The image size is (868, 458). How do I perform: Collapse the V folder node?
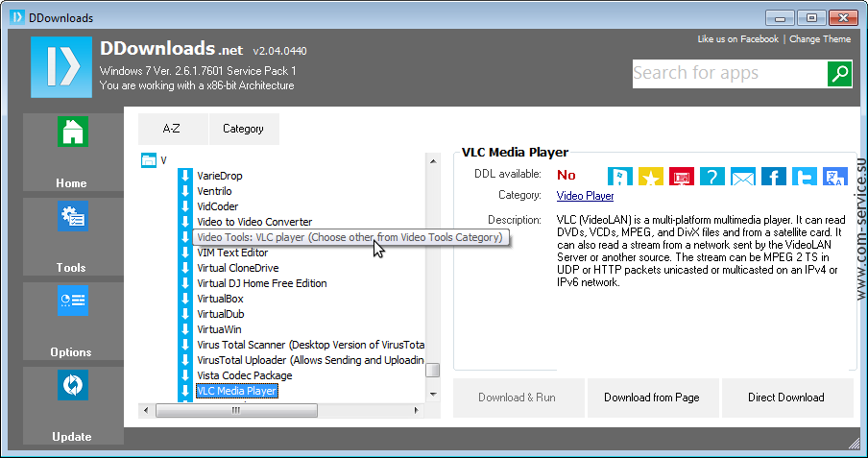149,160
